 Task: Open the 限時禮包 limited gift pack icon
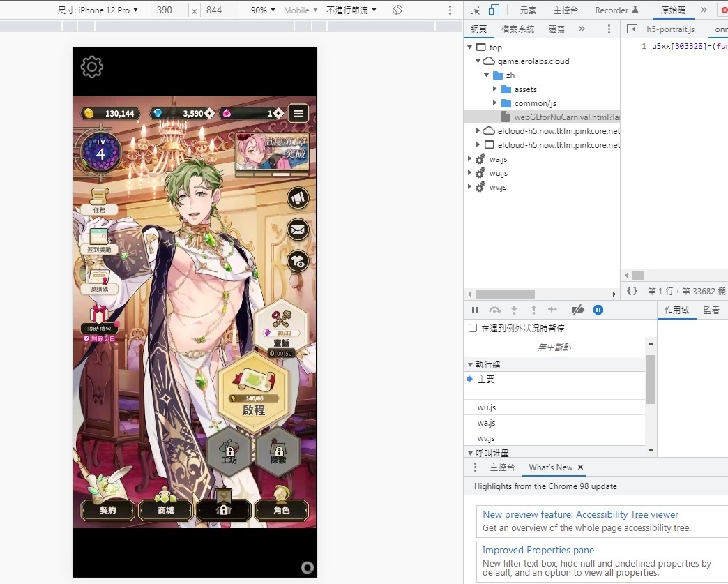coord(99,320)
